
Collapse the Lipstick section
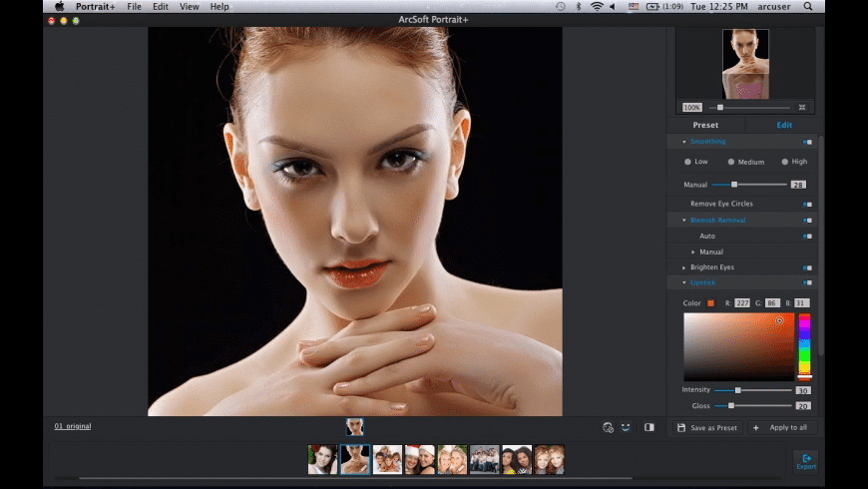click(x=684, y=282)
